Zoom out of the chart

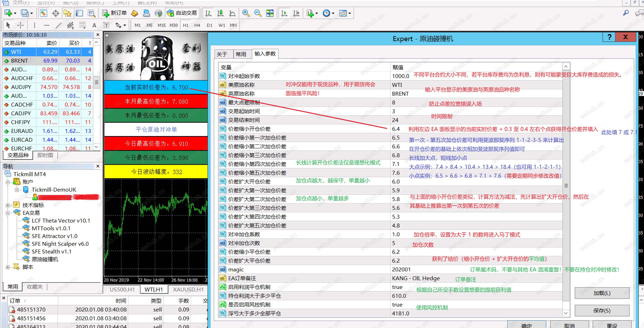point(258,13)
